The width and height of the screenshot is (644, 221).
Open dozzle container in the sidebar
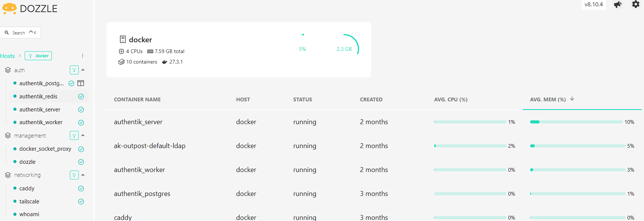(x=27, y=162)
